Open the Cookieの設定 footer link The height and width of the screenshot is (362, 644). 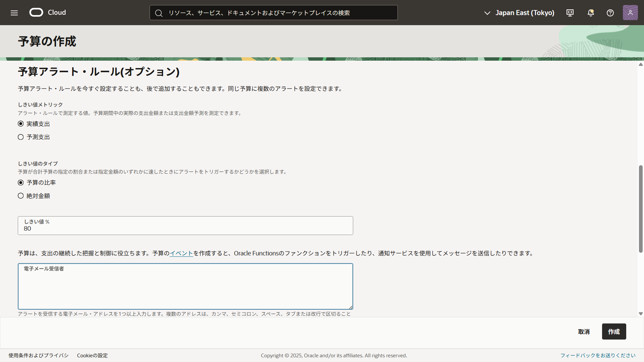[92, 355]
